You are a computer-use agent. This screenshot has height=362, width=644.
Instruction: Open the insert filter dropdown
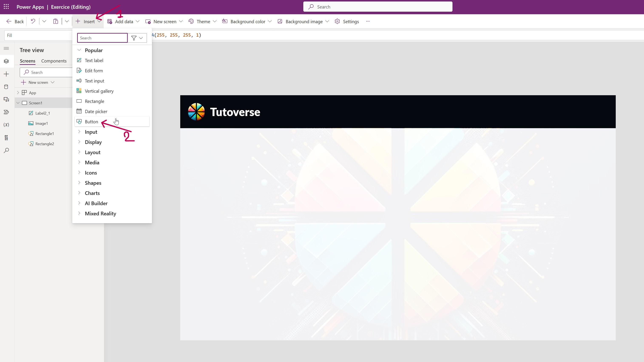(137, 38)
